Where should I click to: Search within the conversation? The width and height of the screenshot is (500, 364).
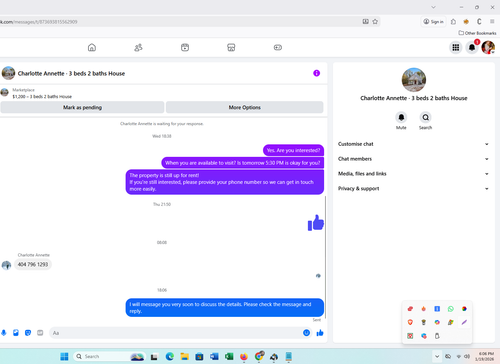click(x=426, y=117)
